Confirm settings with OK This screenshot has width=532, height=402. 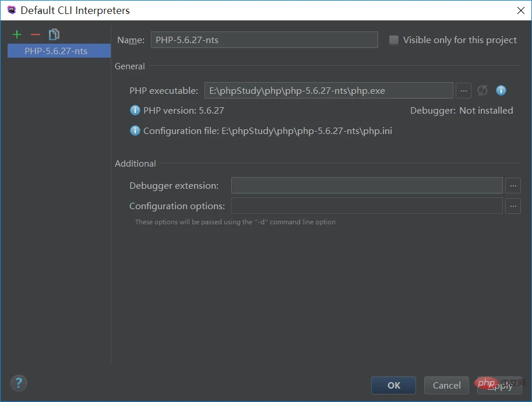click(393, 385)
